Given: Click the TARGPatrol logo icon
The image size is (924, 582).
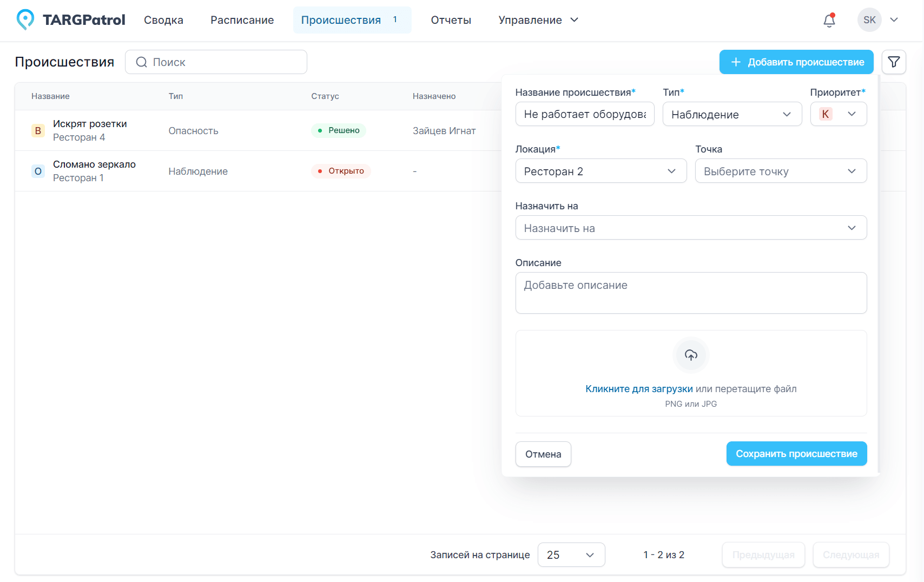Looking at the screenshot, I should (x=25, y=19).
